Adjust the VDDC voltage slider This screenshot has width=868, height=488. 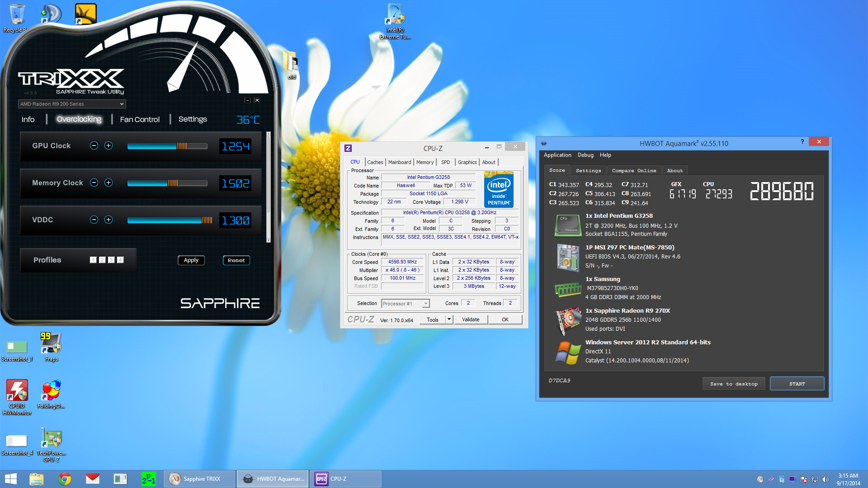170,220
